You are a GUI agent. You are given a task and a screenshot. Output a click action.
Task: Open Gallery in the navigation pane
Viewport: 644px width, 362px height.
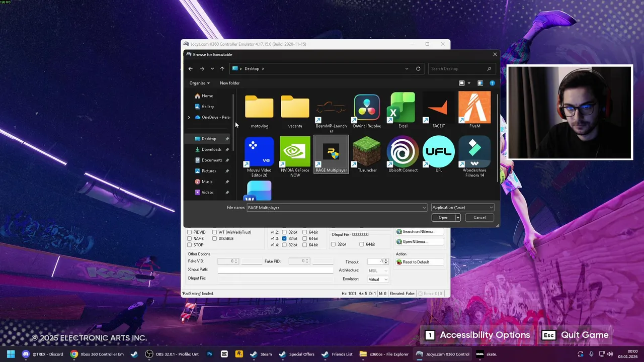click(x=204, y=107)
